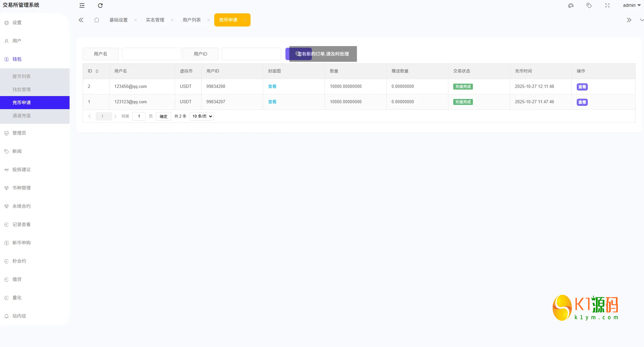Switch to the 用户列表 tab
Image resolution: width=644 pixels, height=347 pixels.
pos(192,20)
